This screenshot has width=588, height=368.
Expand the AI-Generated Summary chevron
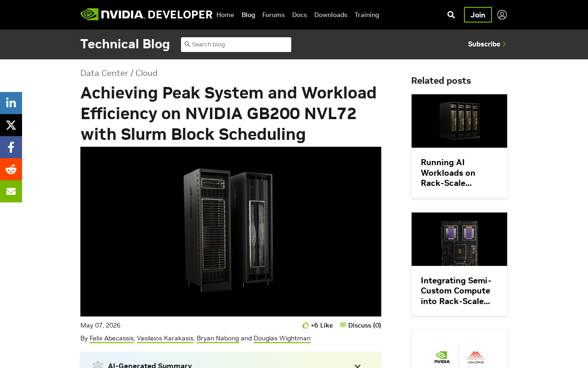pyautogui.click(x=357, y=366)
